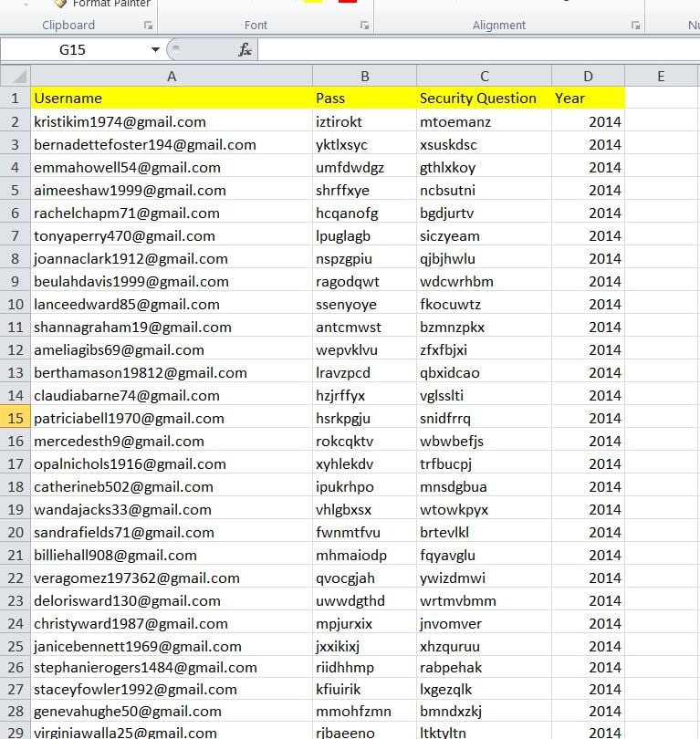This screenshot has width=700, height=739.
Task: Select cell sandrafields71@gmail.com
Action: [172, 532]
